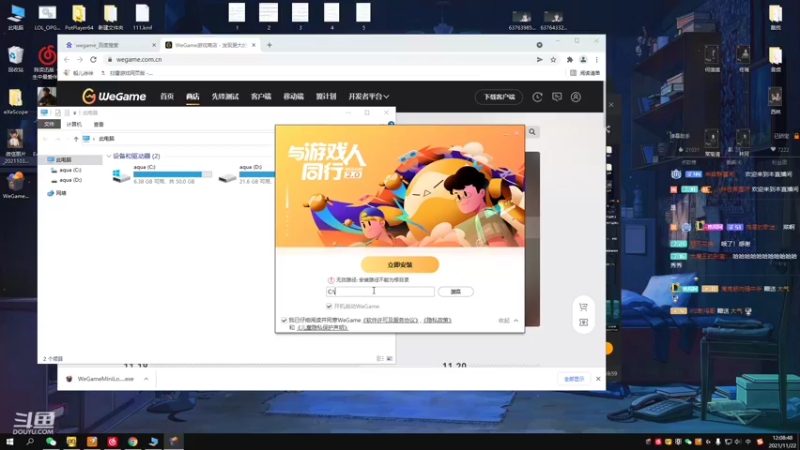Expand the 开发者平台 dropdown menu
800x450 pixels.
click(x=368, y=96)
